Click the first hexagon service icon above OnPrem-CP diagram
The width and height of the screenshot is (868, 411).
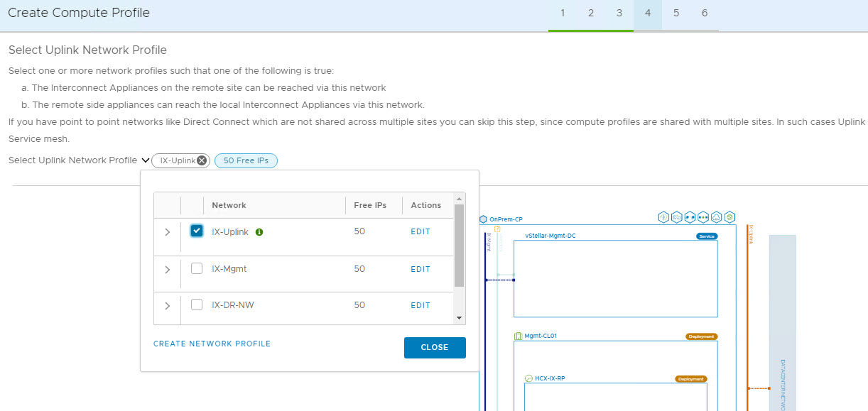(x=663, y=217)
